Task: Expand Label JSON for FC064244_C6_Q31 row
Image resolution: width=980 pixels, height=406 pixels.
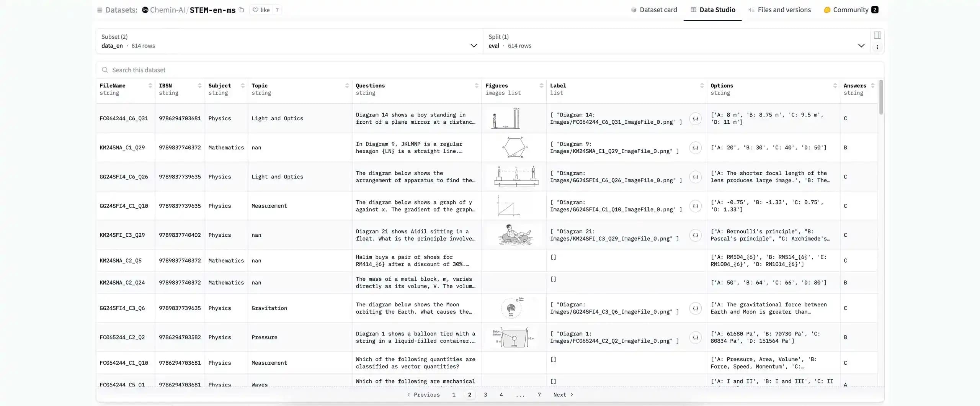Action: point(696,119)
